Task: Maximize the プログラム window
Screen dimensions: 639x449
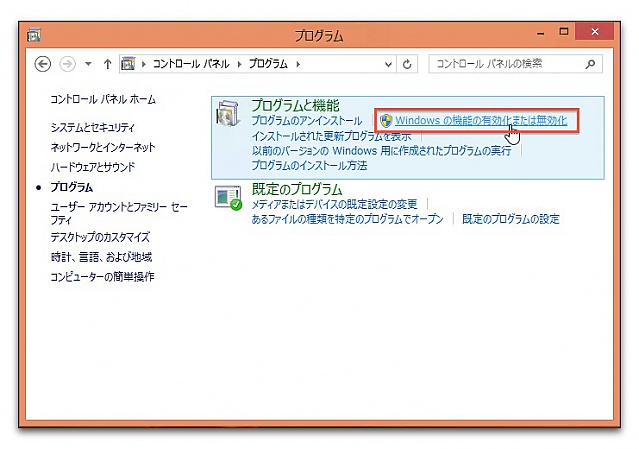Action: [564, 32]
